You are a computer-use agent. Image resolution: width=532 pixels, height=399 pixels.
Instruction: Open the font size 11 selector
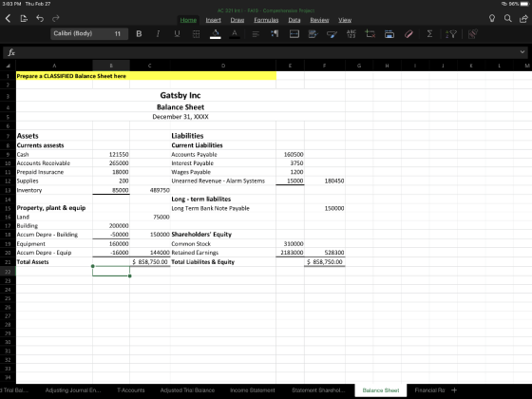tap(118, 33)
